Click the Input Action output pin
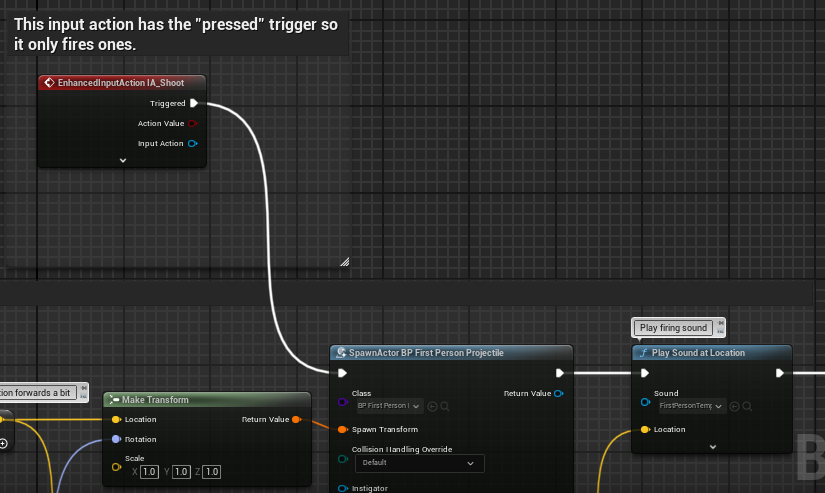Viewport: 825px width, 493px height. [x=193, y=144]
